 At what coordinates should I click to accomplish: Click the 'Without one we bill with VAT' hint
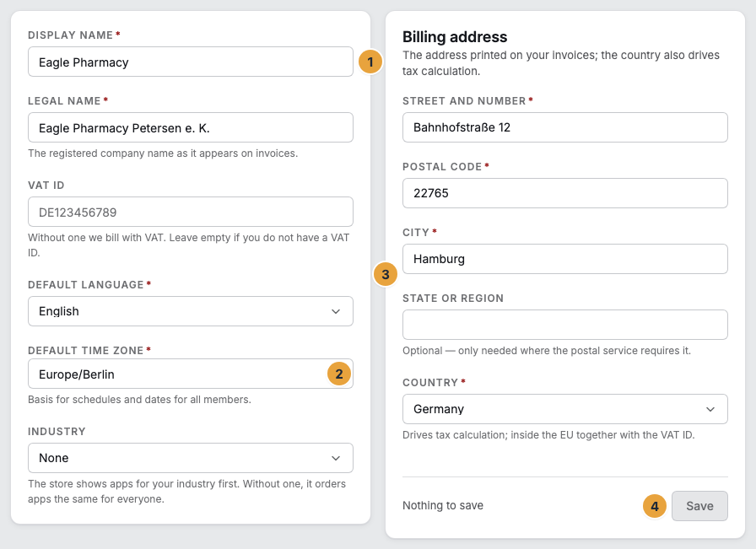coord(188,245)
